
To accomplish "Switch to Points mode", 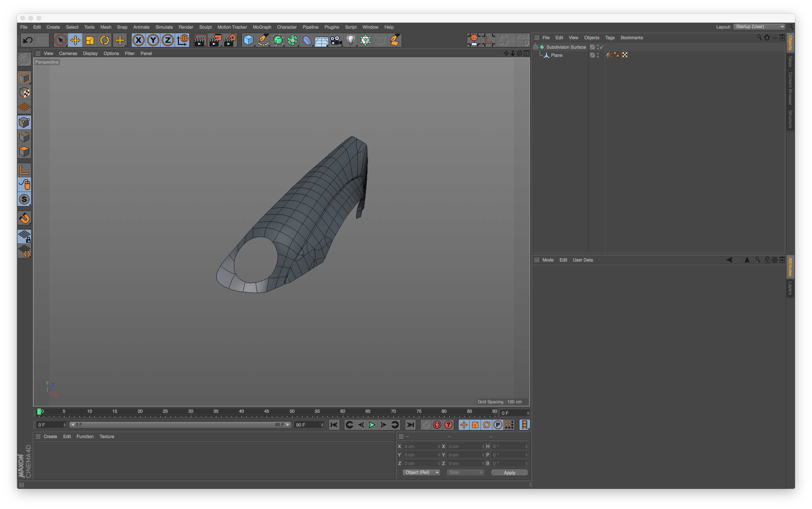I will point(24,122).
